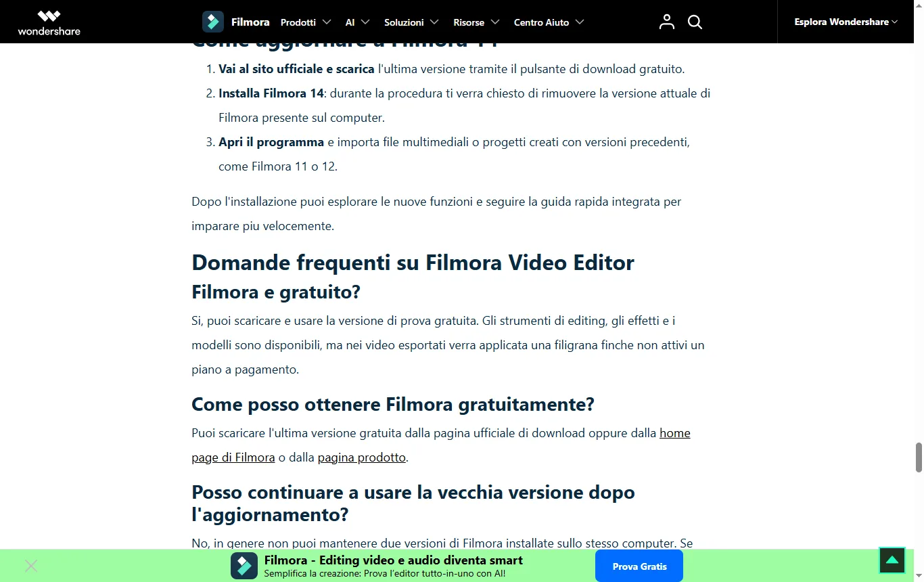Click 'Come posso ottenere Filmora gratuitamente?' heading

pyautogui.click(x=393, y=405)
